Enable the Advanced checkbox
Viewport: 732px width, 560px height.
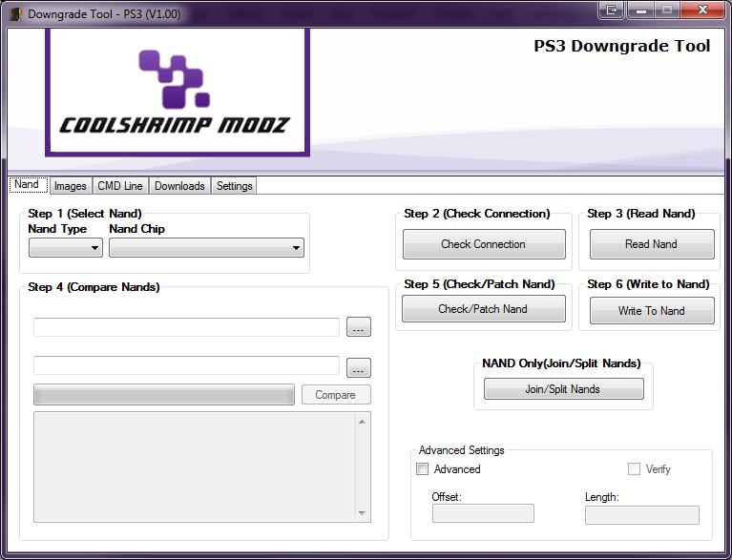(x=422, y=469)
